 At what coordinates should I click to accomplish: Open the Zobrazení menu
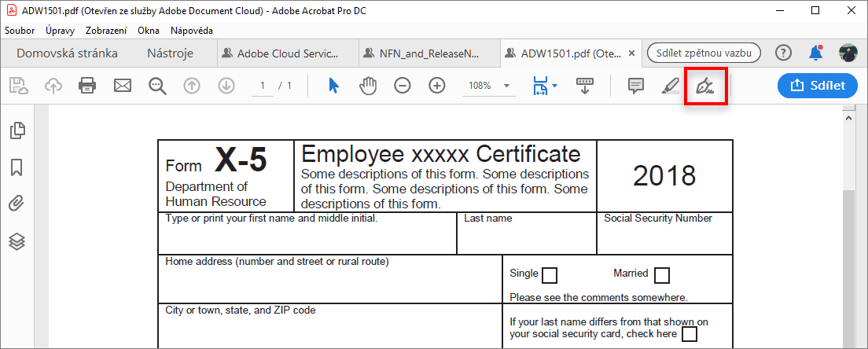[106, 31]
